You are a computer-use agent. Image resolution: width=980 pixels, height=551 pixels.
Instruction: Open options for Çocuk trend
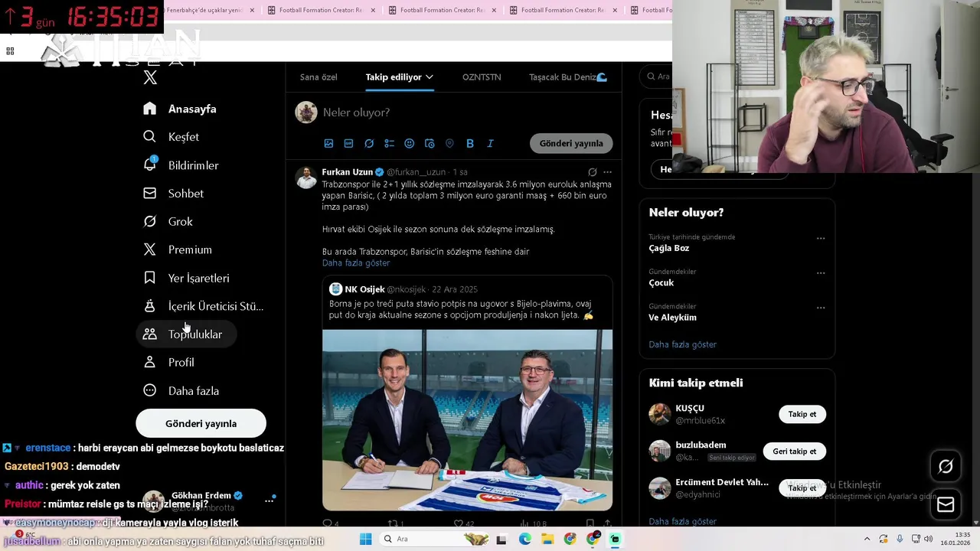tap(821, 273)
